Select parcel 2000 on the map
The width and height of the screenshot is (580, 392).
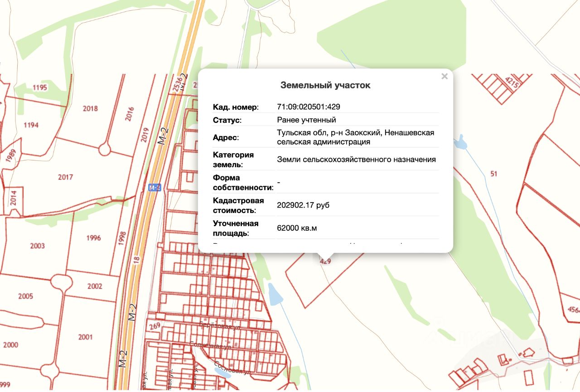[10, 345]
